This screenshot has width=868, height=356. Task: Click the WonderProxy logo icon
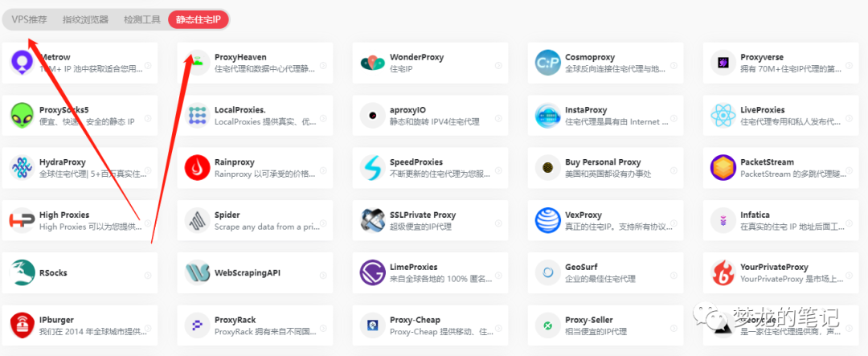click(x=373, y=63)
